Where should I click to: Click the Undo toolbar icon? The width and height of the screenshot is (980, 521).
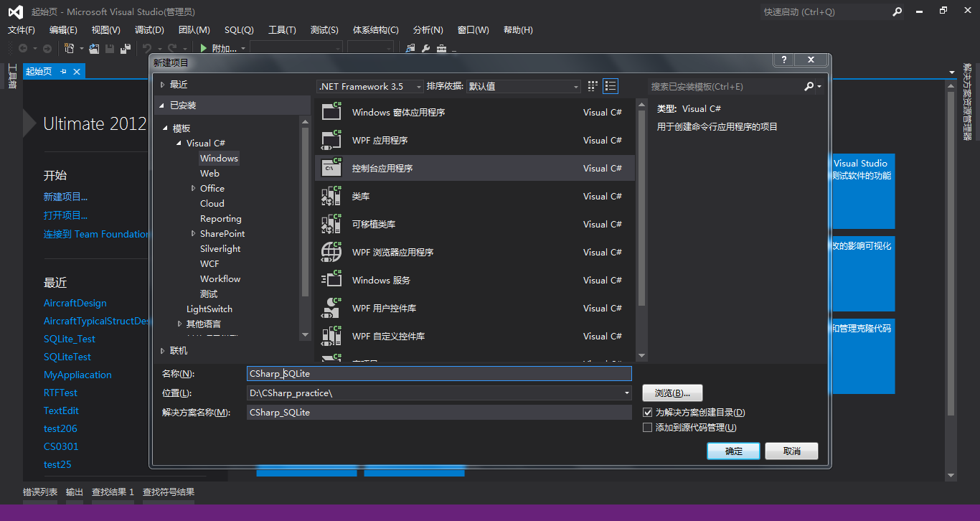[x=147, y=48]
